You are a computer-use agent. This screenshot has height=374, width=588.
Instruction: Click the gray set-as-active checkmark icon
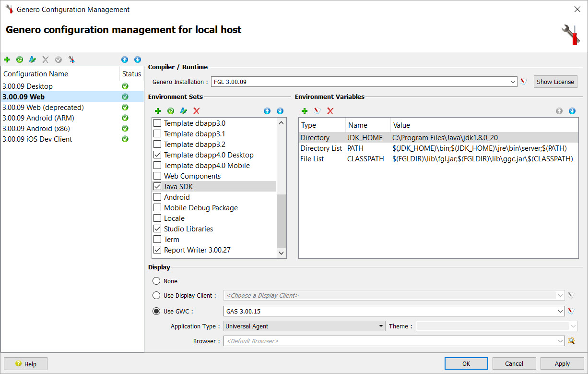coord(59,60)
